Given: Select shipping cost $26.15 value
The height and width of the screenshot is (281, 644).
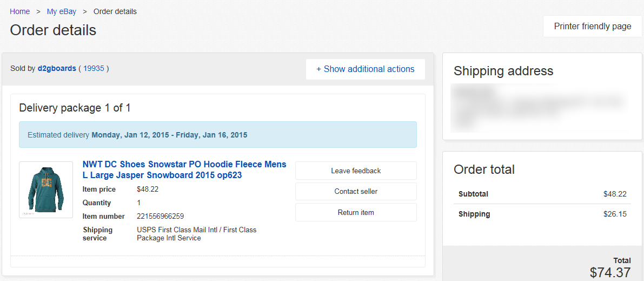Looking at the screenshot, I should (x=615, y=214).
